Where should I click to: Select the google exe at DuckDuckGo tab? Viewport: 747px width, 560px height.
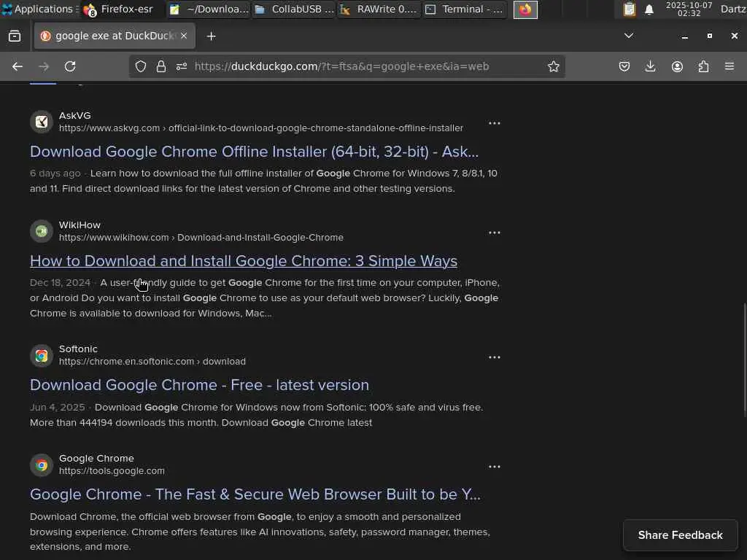pyautogui.click(x=115, y=36)
